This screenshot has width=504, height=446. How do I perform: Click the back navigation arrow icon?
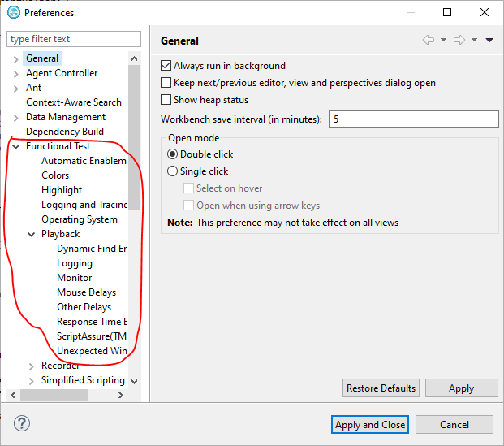pos(429,41)
